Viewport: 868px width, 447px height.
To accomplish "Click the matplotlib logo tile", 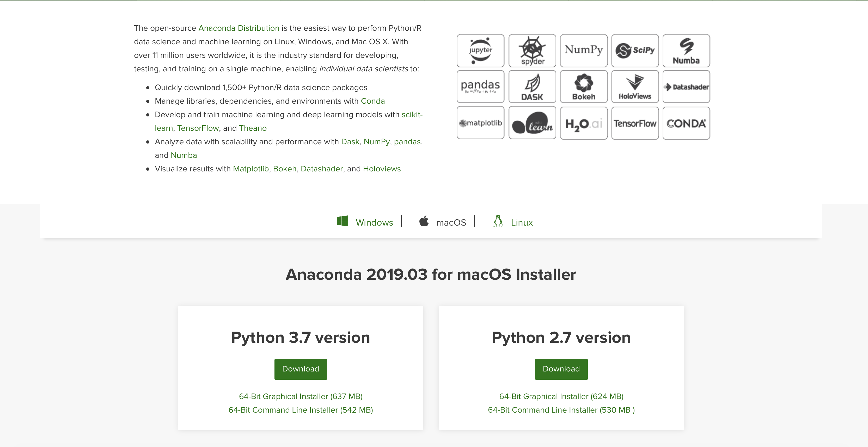I will pos(480,123).
